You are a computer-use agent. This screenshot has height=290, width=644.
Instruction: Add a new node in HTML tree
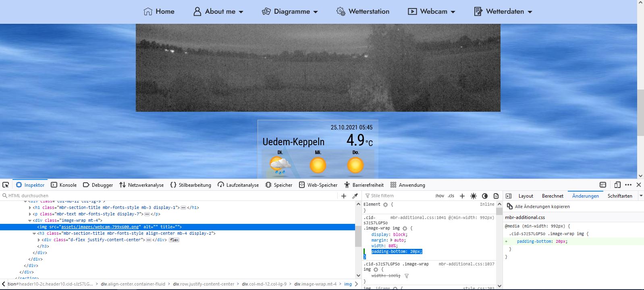pyautogui.click(x=344, y=196)
